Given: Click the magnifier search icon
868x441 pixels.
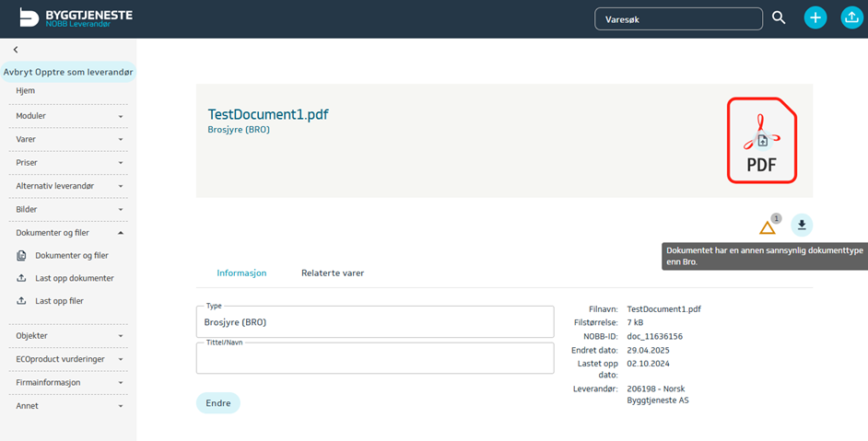Looking at the screenshot, I should (779, 17).
